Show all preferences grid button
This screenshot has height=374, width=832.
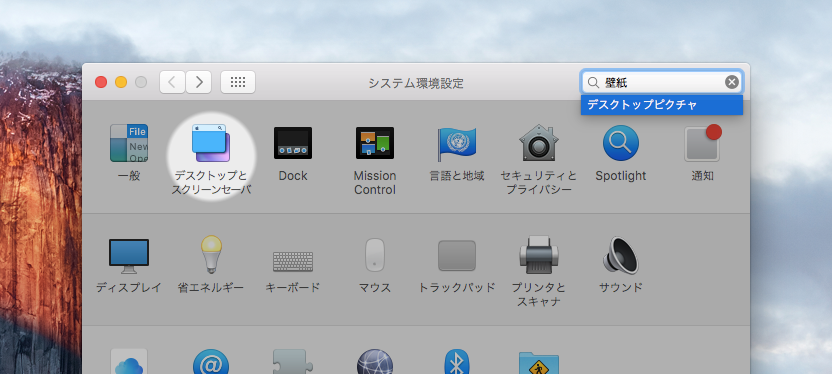tap(238, 82)
